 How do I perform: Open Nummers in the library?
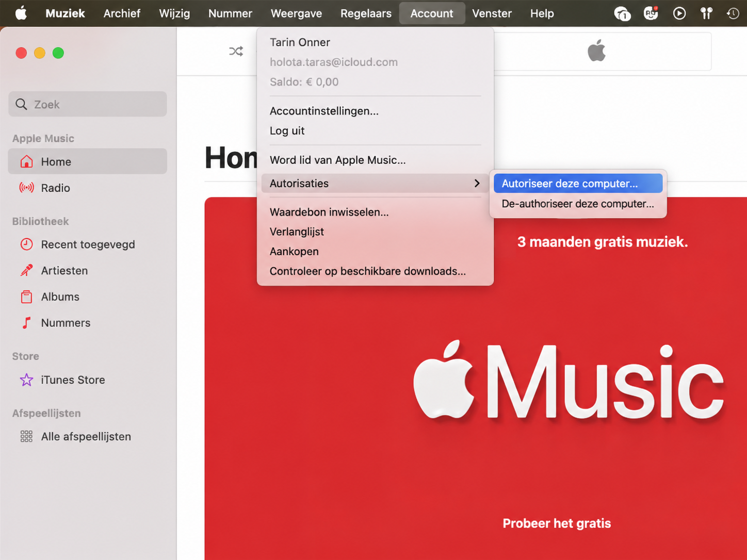[x=87, y=323]
